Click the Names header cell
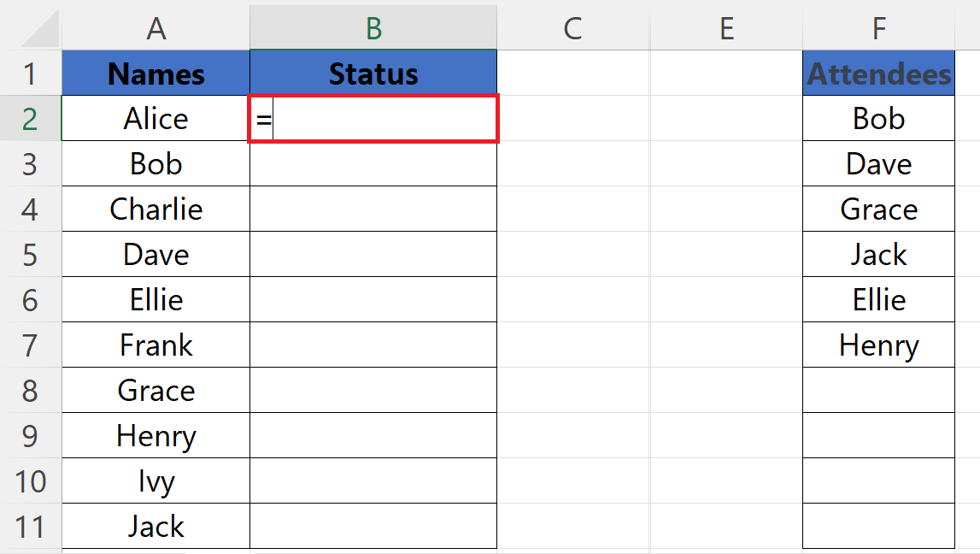This screenshot has width=980, height=554. pos(155,74)
